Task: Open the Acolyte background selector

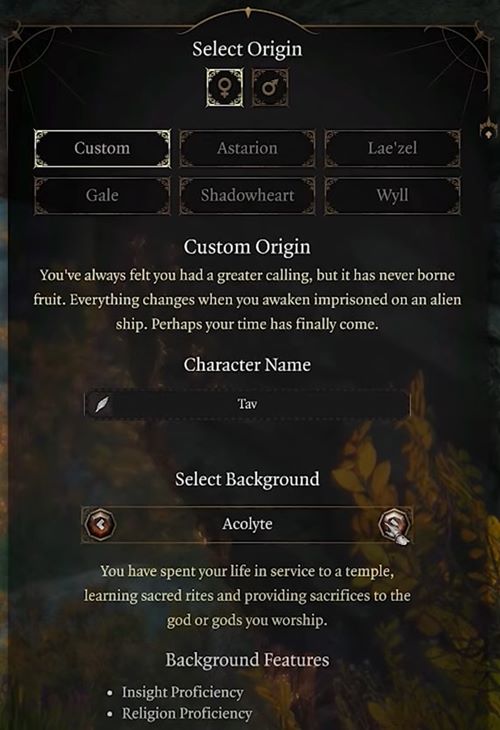Action: coord(247,524)
